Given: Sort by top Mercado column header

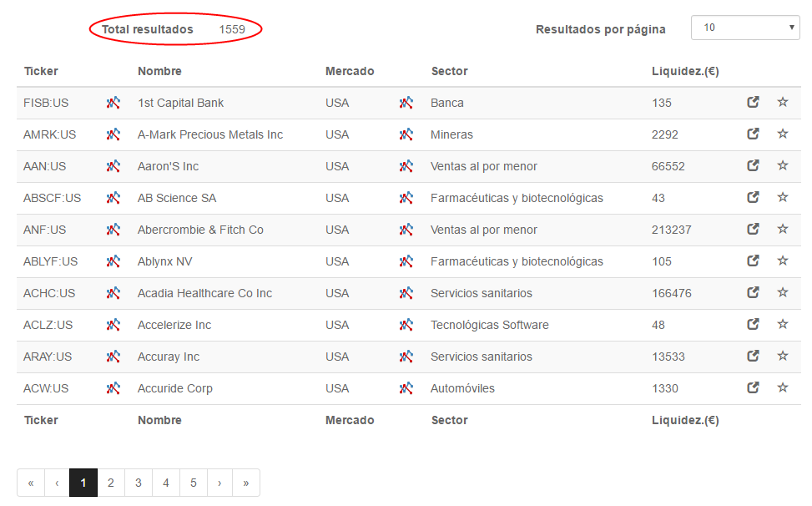Looking at the screenshot, I should click(x=350, y=71).
